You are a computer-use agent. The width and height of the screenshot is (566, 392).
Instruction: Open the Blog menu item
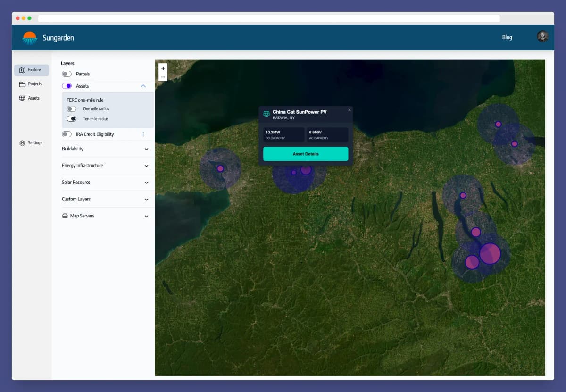tap(507, 37)
